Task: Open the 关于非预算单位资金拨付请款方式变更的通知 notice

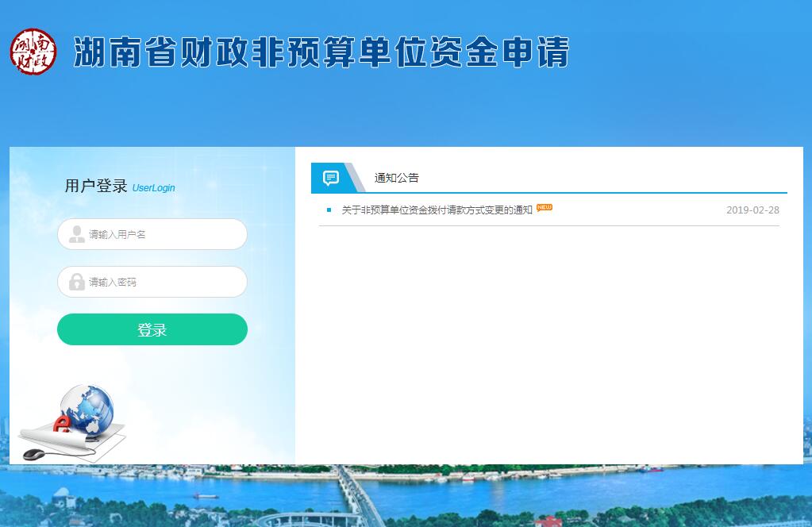Action: point(437,210)
